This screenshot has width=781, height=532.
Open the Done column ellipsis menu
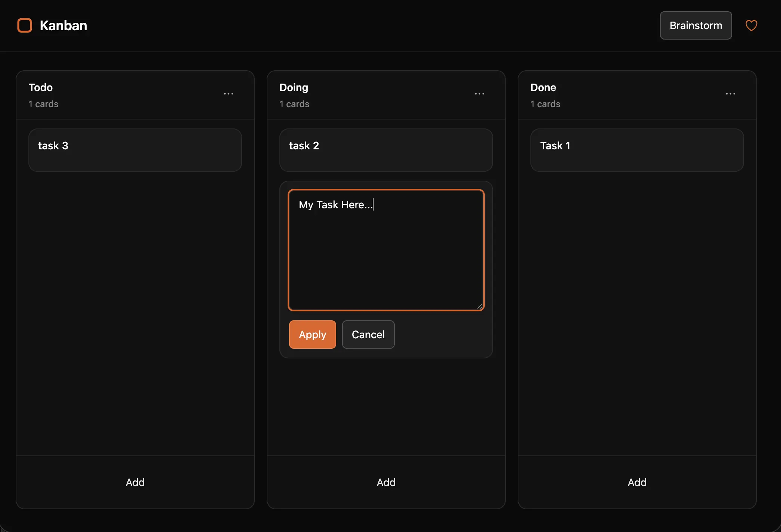[730, 93]
